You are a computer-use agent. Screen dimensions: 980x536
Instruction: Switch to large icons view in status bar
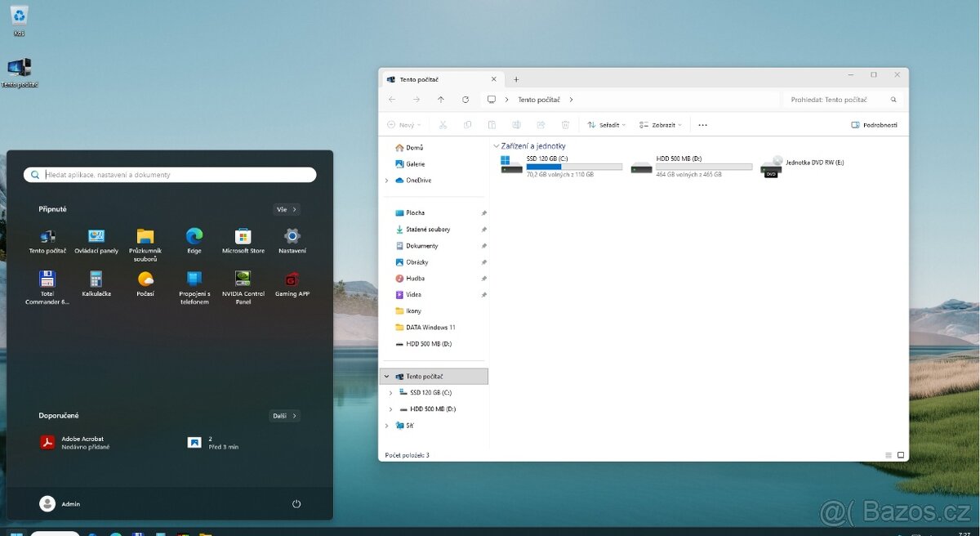pyautogui.click(x=901, y=455)
